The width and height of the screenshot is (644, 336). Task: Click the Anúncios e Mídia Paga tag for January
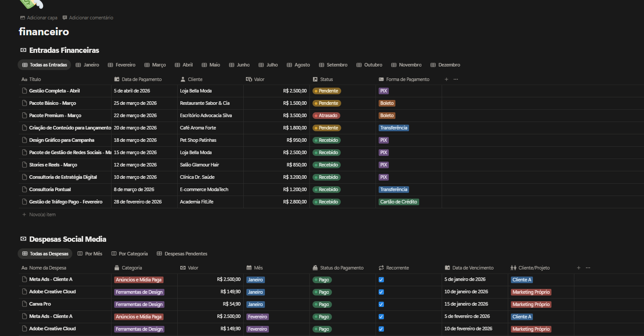138,280
